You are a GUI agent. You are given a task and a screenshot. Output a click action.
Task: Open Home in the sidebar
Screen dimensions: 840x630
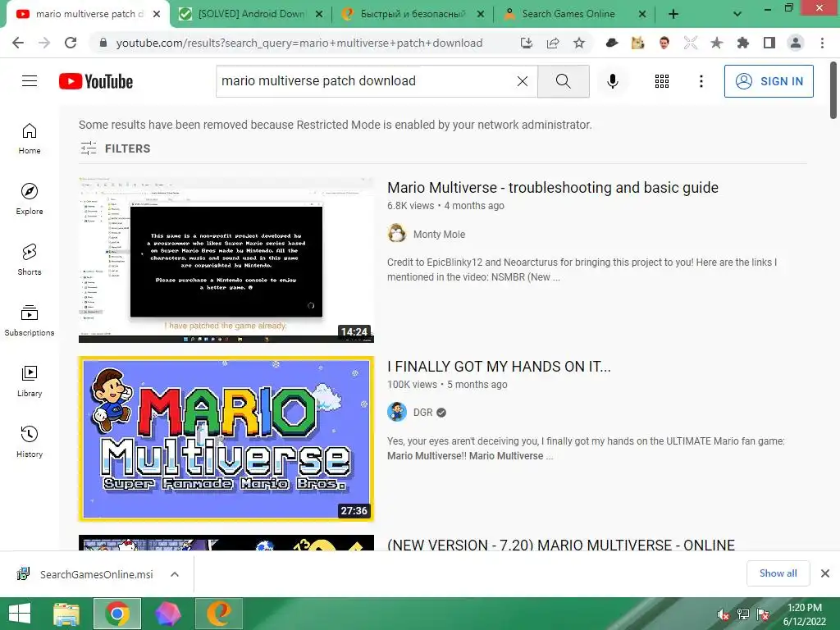click(x=30, y=138)
